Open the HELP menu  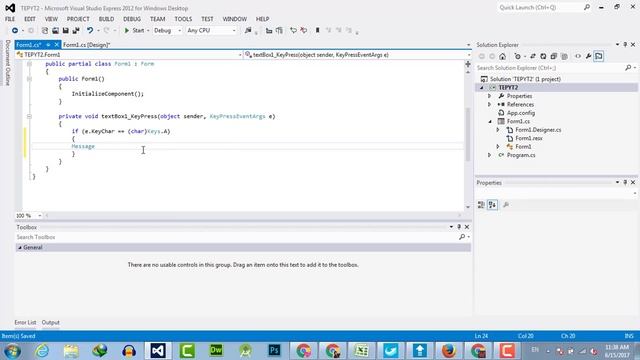(262, 19)
